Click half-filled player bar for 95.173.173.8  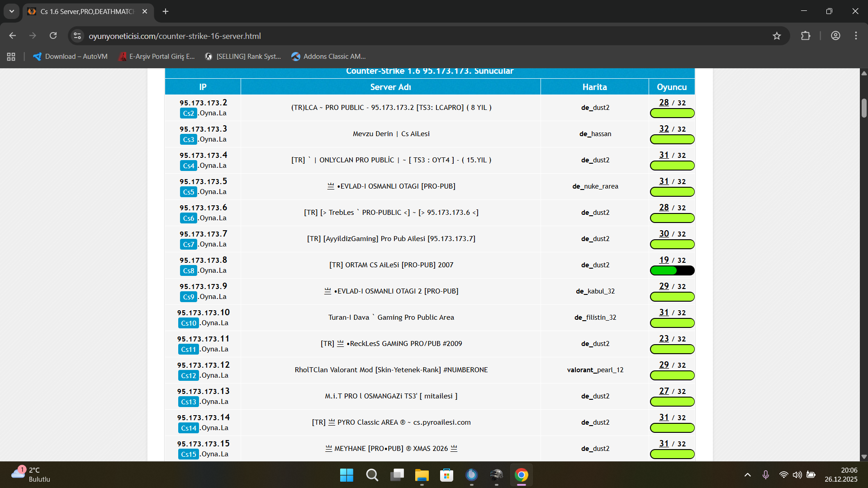click(672, 270)
